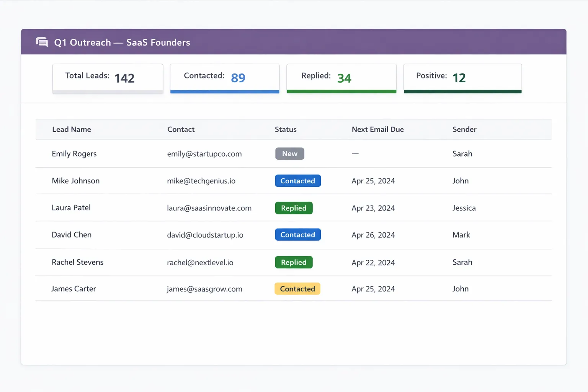Screen dimensions: 588x392
Task: Click the Contact column header
Action: [181, 129]
